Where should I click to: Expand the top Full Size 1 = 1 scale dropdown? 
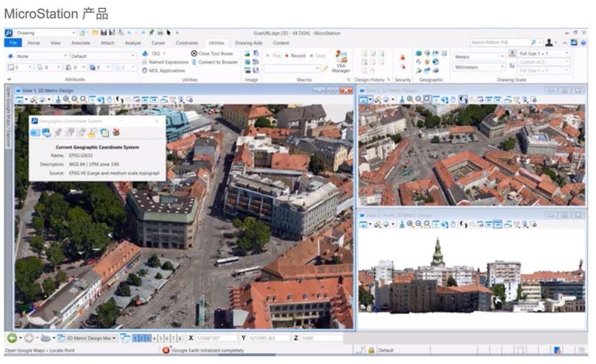[x=544, y=54]
